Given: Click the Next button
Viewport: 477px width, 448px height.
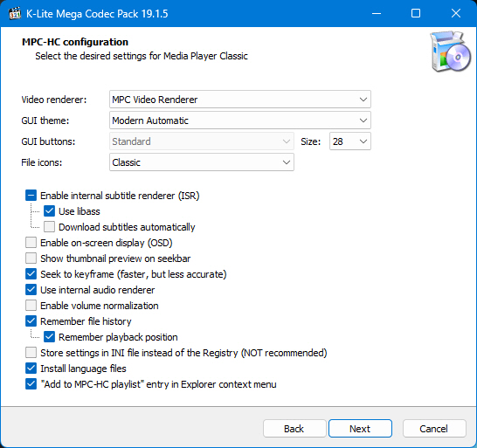Looking at the screenshot, I should pyautogui.click(x=360, y=429).
